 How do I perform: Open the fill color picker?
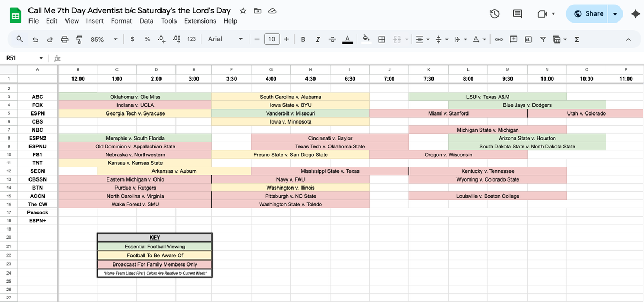[x=367, y=39]
